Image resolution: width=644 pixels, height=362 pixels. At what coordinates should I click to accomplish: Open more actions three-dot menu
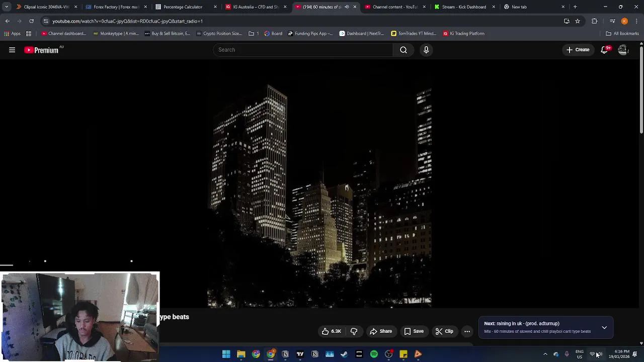tap(467, 331)
